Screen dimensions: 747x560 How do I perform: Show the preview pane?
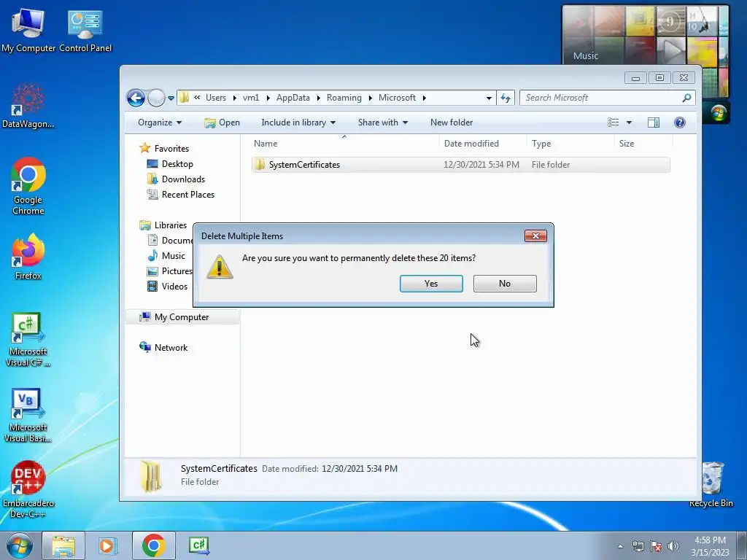[653, 122]
